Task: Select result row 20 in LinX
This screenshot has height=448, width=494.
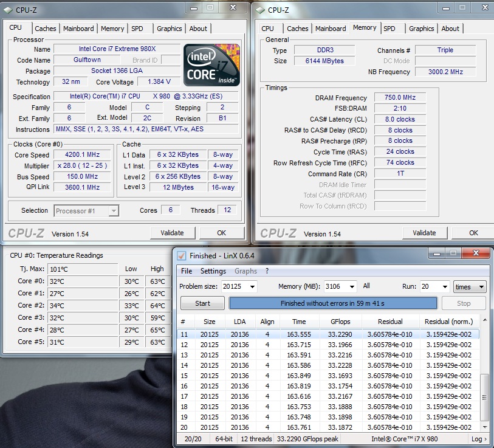Action: [328, 427]
